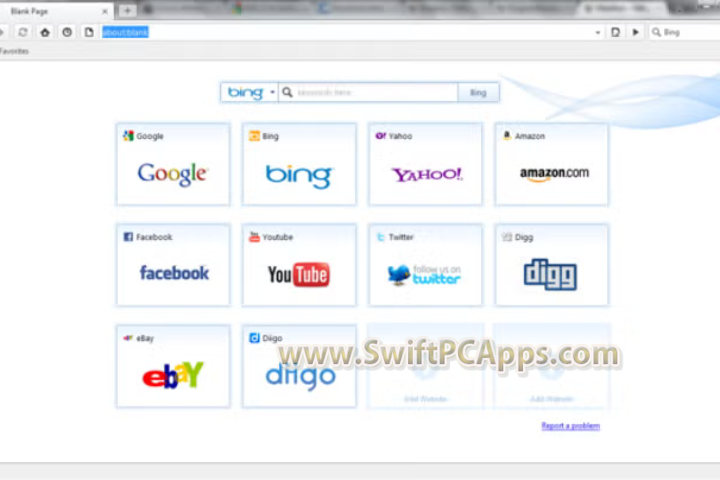720x480 pixels.
Task: Click the Bing favicon in tile header
Action: coord(254,136)
